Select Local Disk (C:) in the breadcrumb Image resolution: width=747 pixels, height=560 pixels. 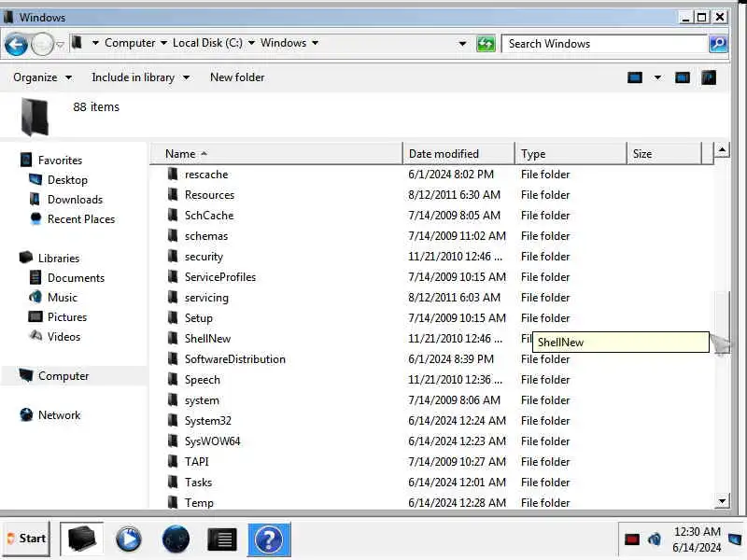[207, 43]
